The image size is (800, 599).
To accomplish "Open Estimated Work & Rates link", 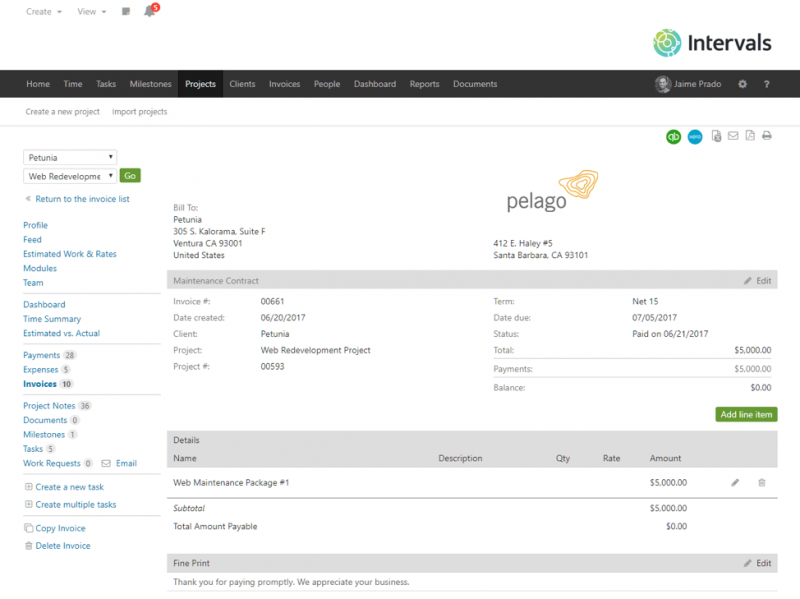I will (x=70, y=254).
